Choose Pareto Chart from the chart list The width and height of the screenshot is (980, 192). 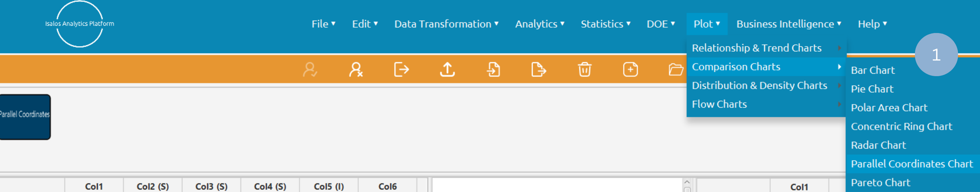[x=880, y=183]
